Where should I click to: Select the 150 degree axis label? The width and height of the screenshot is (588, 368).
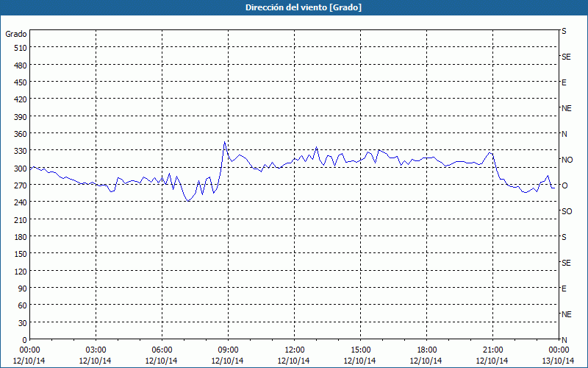[21, 254]
